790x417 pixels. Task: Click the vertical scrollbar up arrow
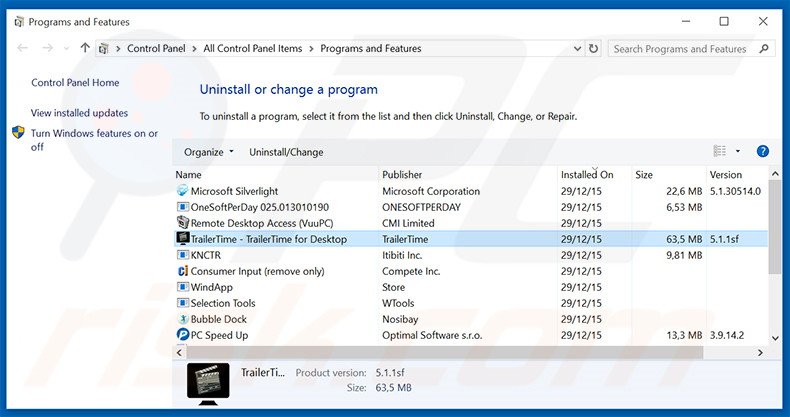(x=775, y=174)
